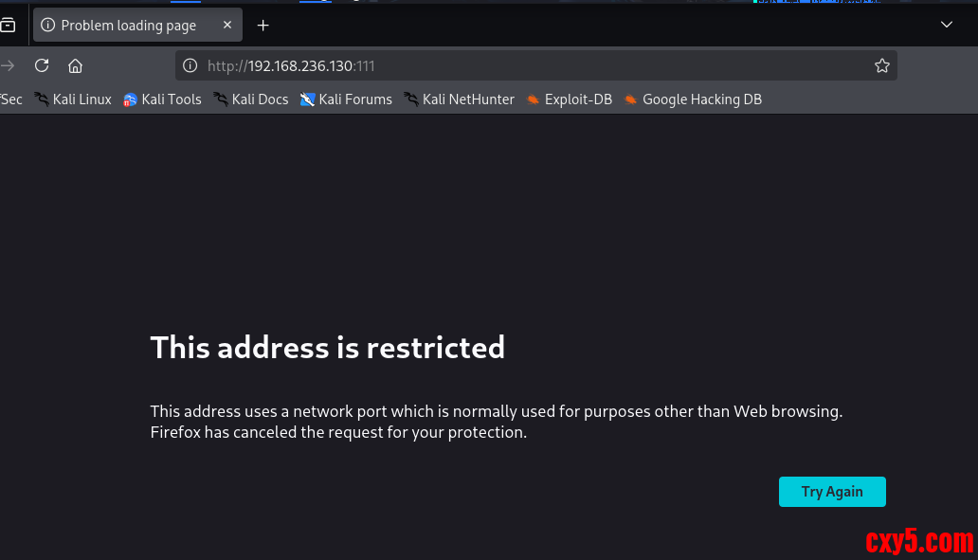Select the Problem loading page tab
The height and width of the screenshot is (560, 978).
[x=128, y=26]
